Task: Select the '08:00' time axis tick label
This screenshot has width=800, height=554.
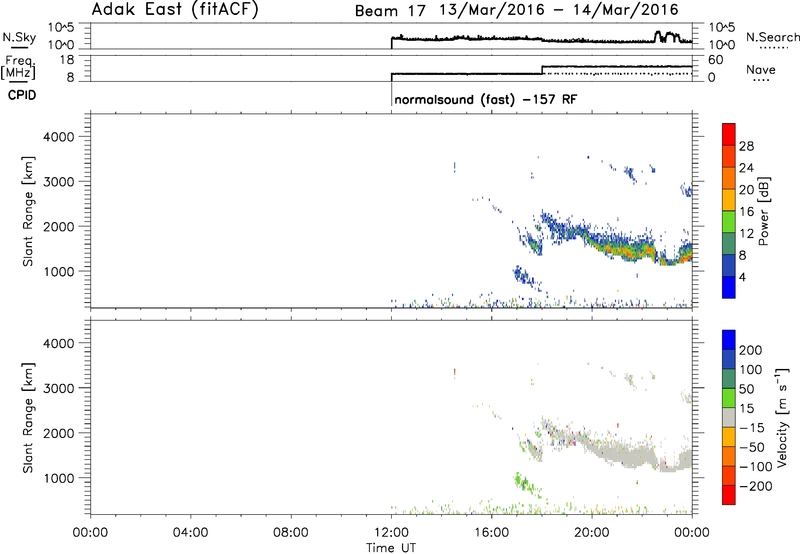Action: pos(291,533)
